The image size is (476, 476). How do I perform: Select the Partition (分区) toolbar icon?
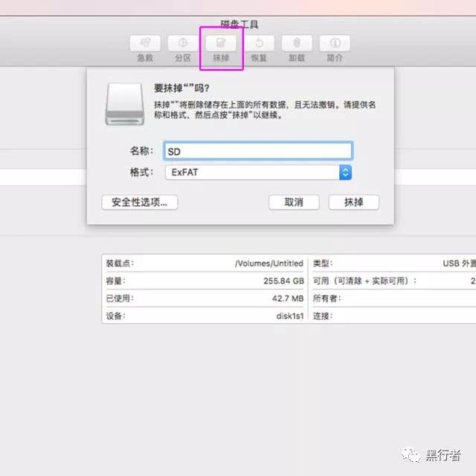point(183,43)
